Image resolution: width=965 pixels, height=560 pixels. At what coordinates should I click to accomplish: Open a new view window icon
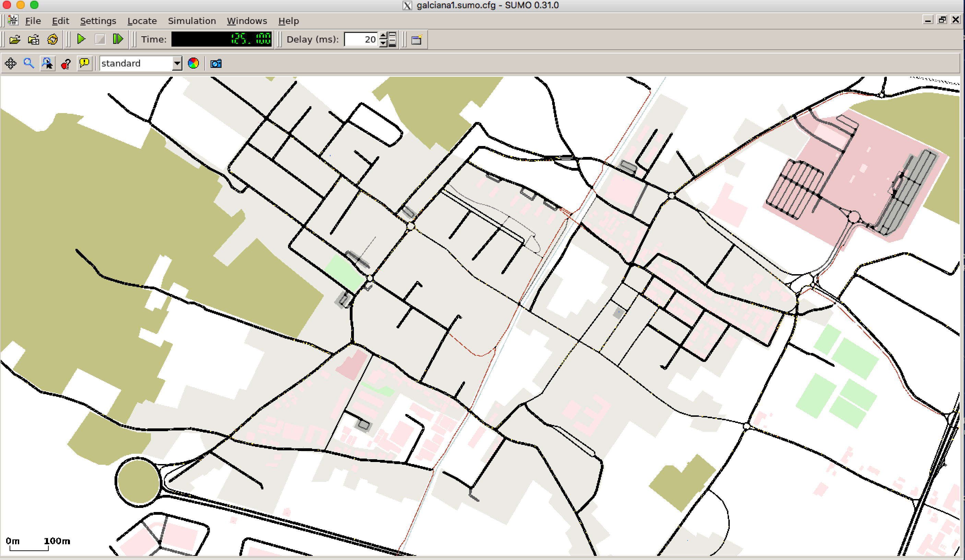(417, 39)
